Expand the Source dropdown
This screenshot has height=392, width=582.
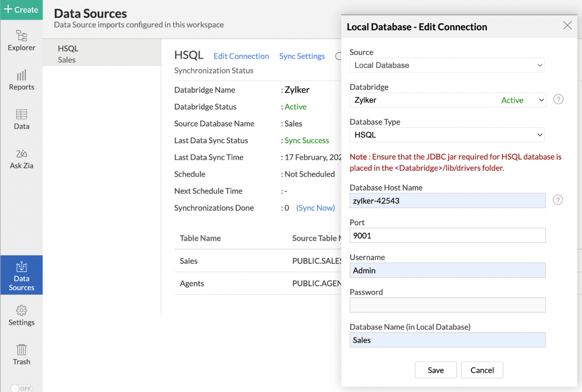[446, 65]
